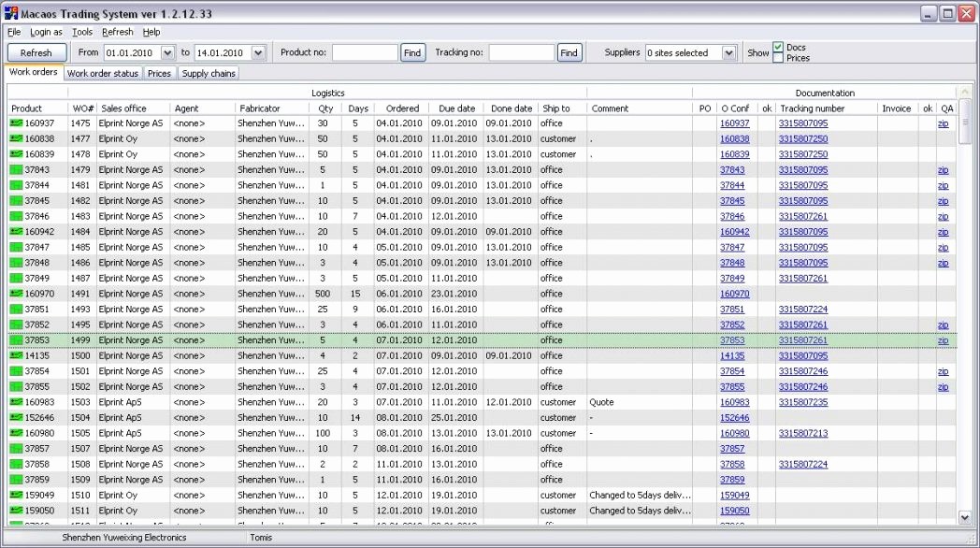Click the green board icon next to product 37843
The width and height of the screenshot is (980, 548).
15,169
